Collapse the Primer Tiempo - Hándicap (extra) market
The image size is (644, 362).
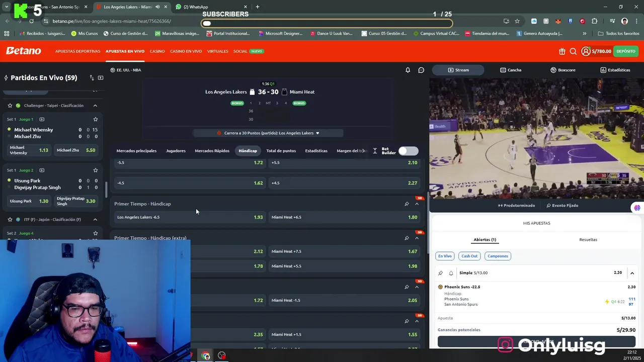(417, 238)
